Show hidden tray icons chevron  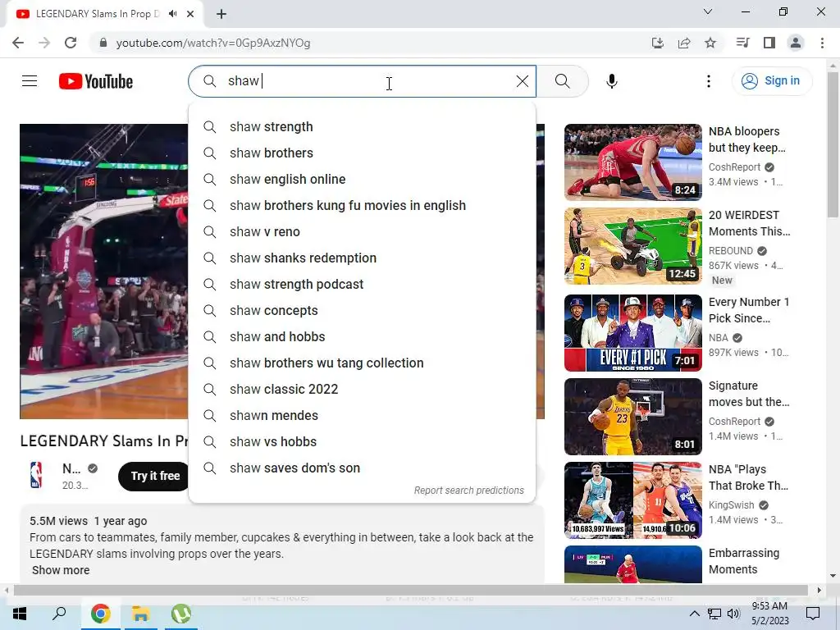[x=694, y=614]
